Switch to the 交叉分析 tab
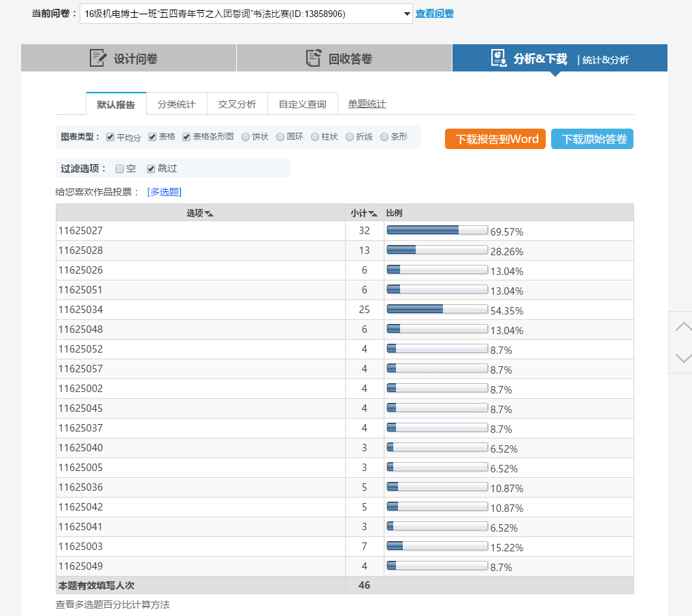This screenshot has width=692, height=616. pos(237,104)
